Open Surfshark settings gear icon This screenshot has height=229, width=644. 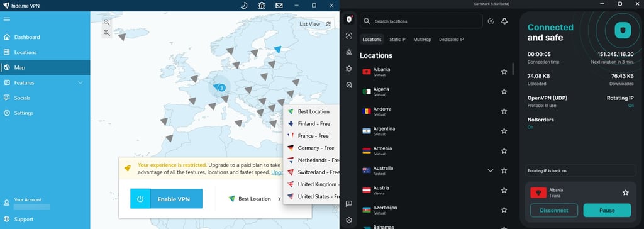click(349, 220)
